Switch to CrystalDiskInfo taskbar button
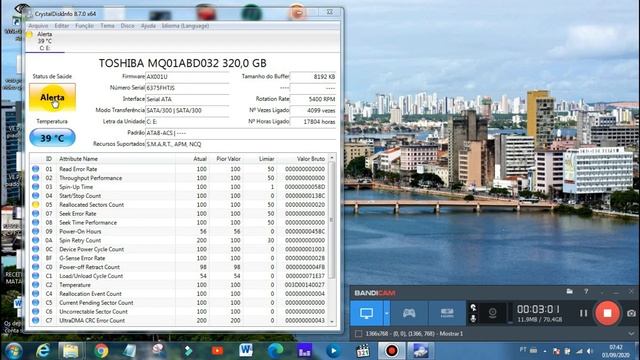Screen dimensions: 640x360 coord(420,351)
